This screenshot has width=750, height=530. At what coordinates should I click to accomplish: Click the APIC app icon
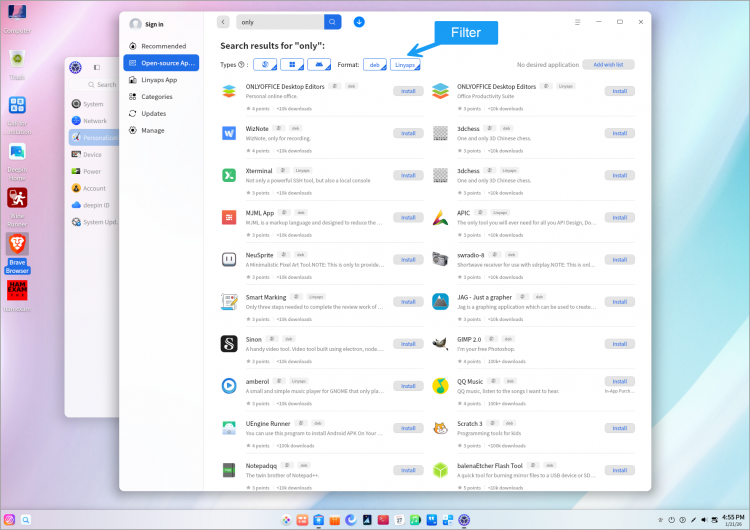pyautogui.click(x=441, y=217)
